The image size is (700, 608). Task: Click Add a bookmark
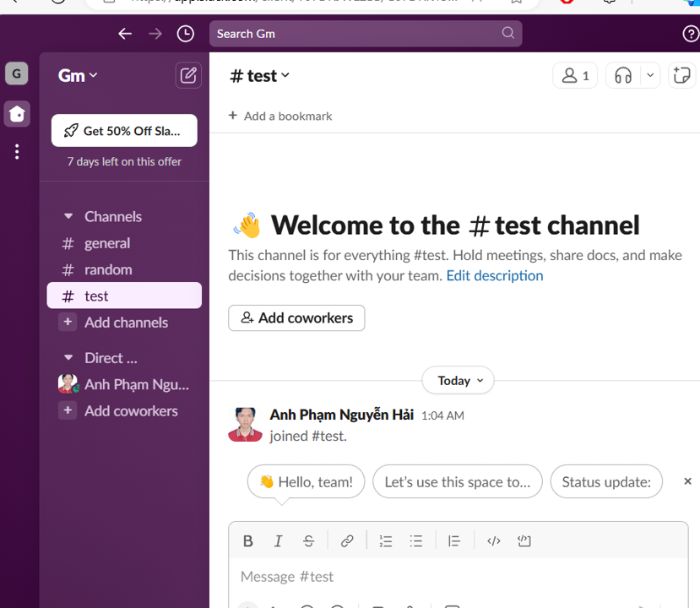pyautogui.click(x=280, y=116)
